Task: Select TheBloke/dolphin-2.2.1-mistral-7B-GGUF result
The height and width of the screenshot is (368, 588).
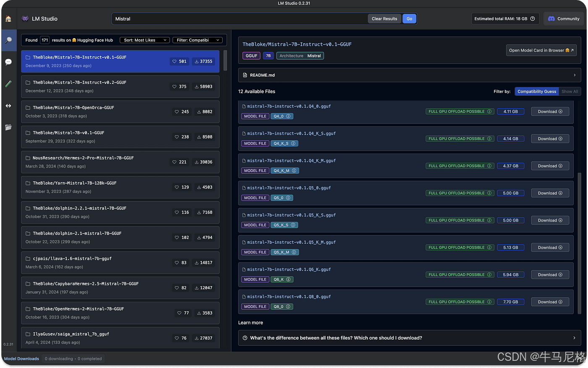Action: (x=120, y=212)
